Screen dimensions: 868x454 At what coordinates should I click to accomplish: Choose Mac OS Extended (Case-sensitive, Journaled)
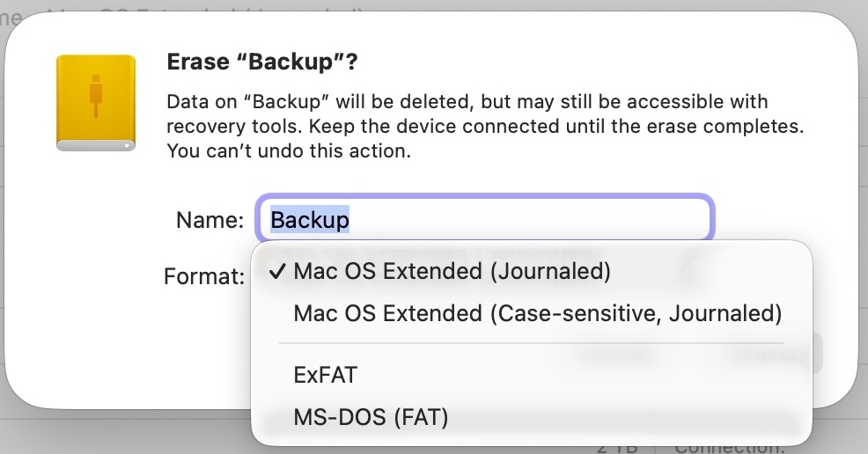tap(537, 313)
